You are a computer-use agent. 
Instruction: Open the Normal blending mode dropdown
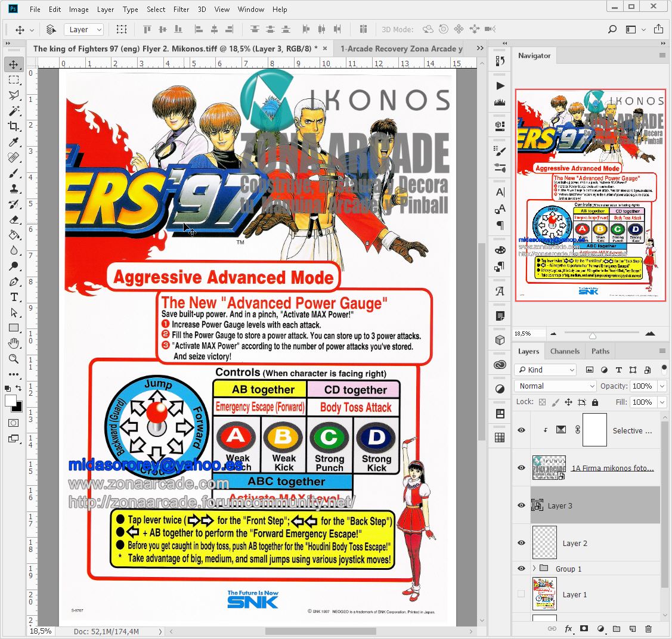click(x=555, y=386)
